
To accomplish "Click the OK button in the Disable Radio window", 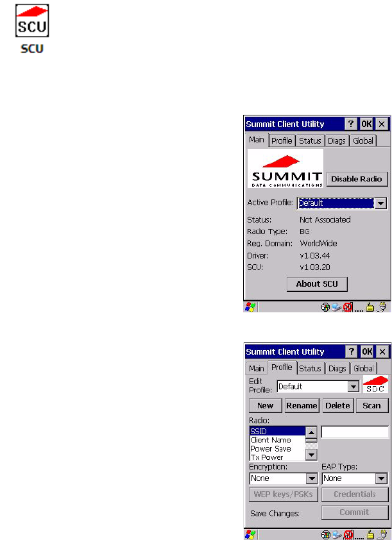I will [x=366, y=124].
